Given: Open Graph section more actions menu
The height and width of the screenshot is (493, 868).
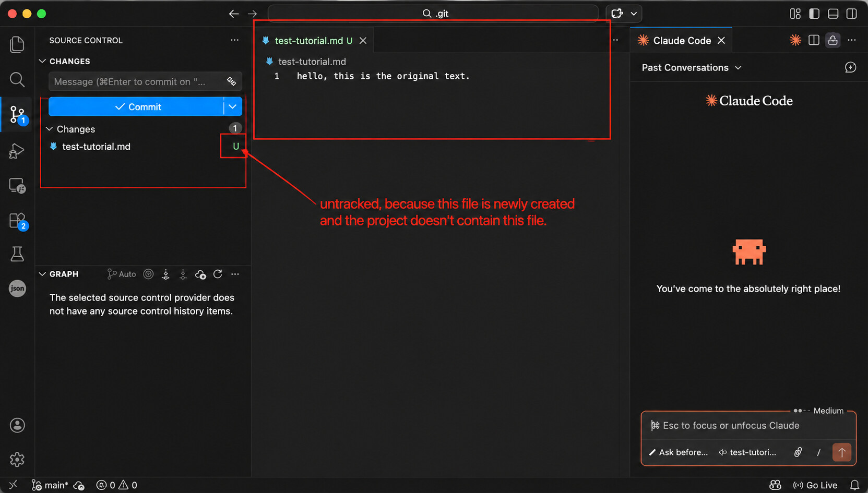Looking at the screenshot, I should 235,274.
